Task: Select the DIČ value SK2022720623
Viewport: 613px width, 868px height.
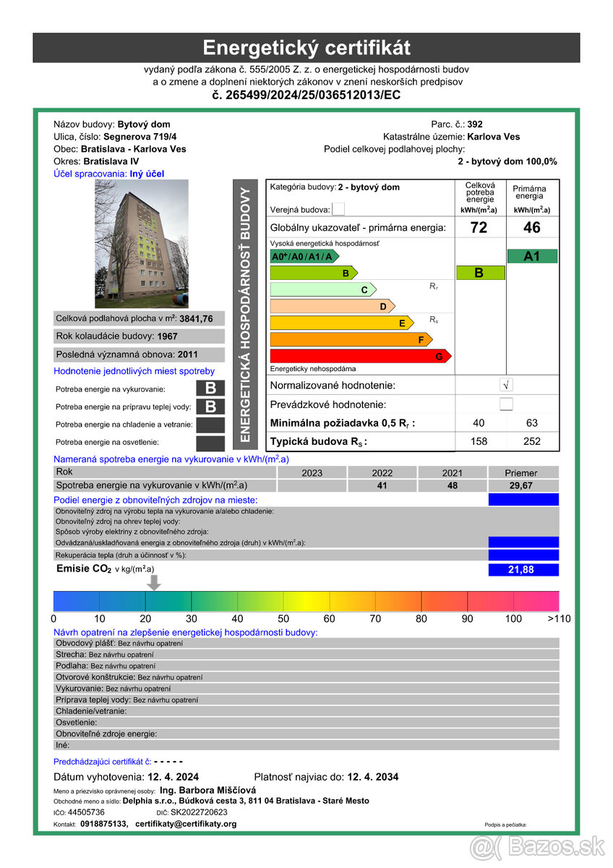Action: [x=199, y=812]
